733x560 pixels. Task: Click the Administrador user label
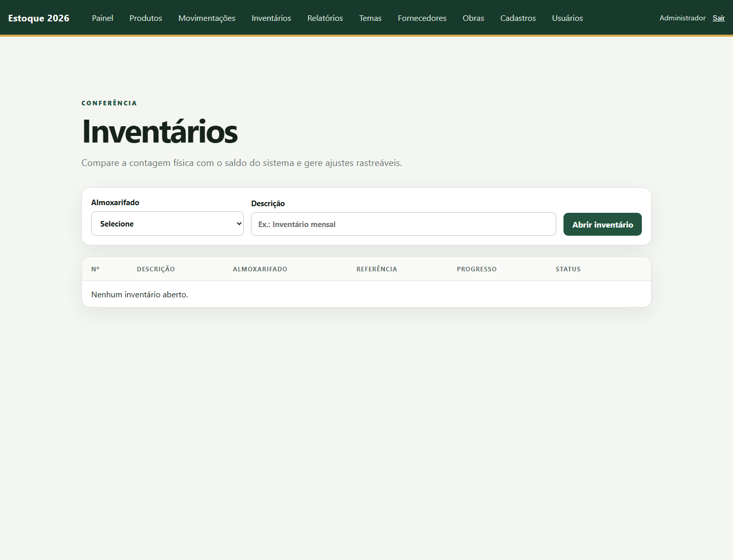(x=683, y=18)
